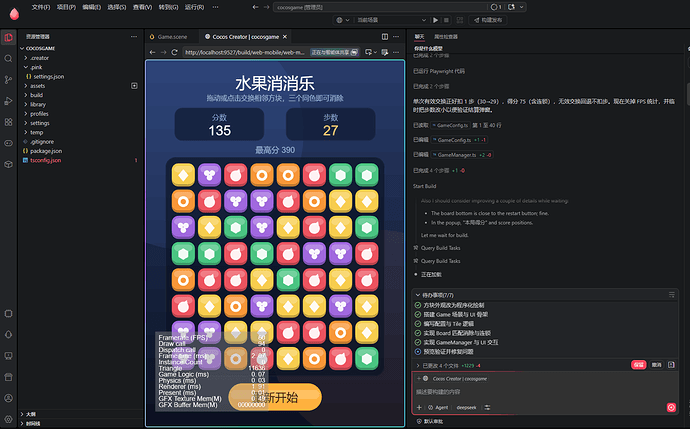Screen dimensions: 690x429
Task: Open the gamepad icon in the activity bar
Action: (8, 143)
